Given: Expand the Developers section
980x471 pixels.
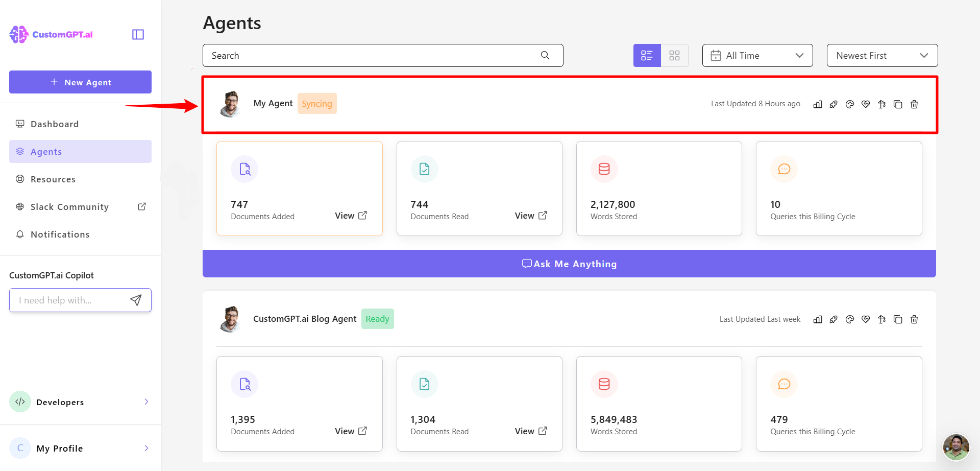Looking at the screenshot, I should [80, 402].
